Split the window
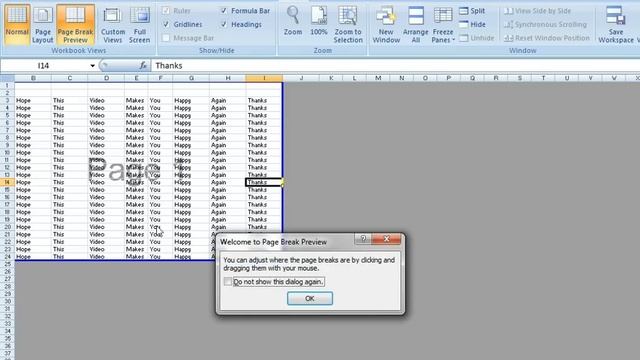The image size is (640, 360). coord(472,11)
